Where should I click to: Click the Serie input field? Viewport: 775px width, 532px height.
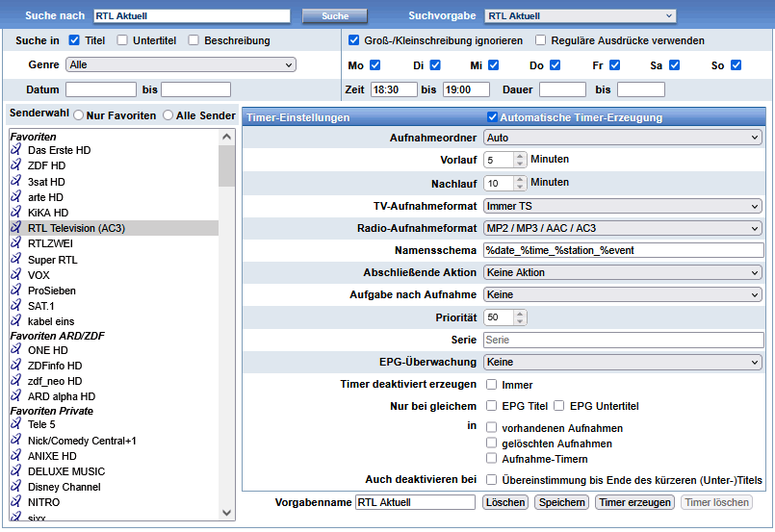point(624,340)
